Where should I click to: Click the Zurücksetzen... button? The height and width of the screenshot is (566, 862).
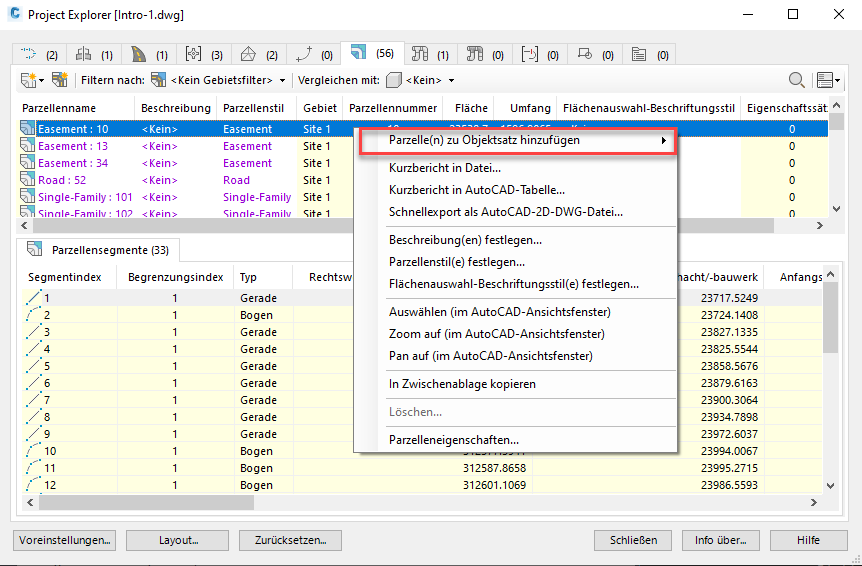click(x=290, y=540)
